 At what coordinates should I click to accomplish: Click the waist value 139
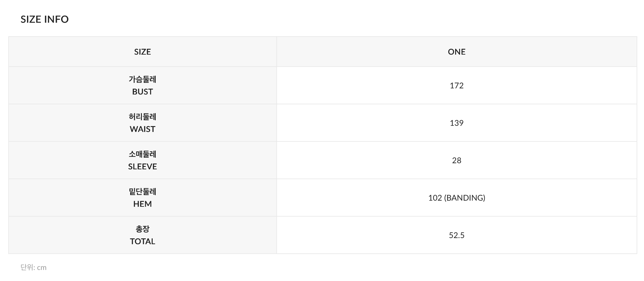click(x=457, y=123)
